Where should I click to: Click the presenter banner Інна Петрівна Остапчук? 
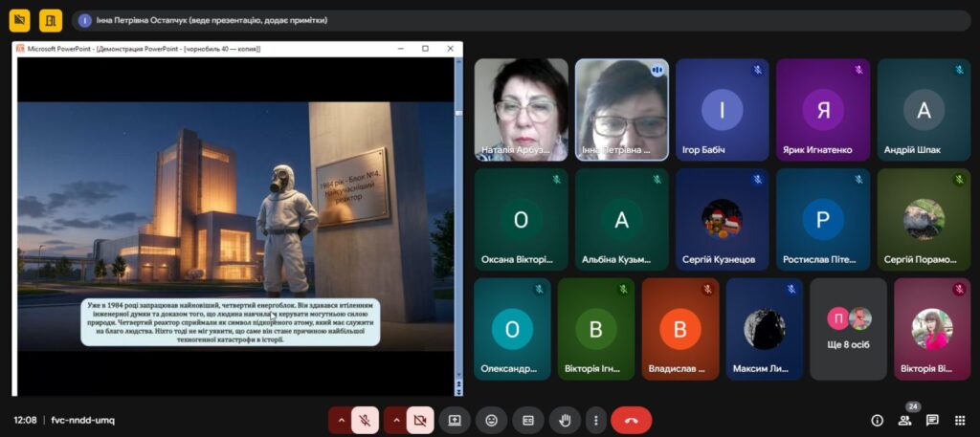[211, 20]
